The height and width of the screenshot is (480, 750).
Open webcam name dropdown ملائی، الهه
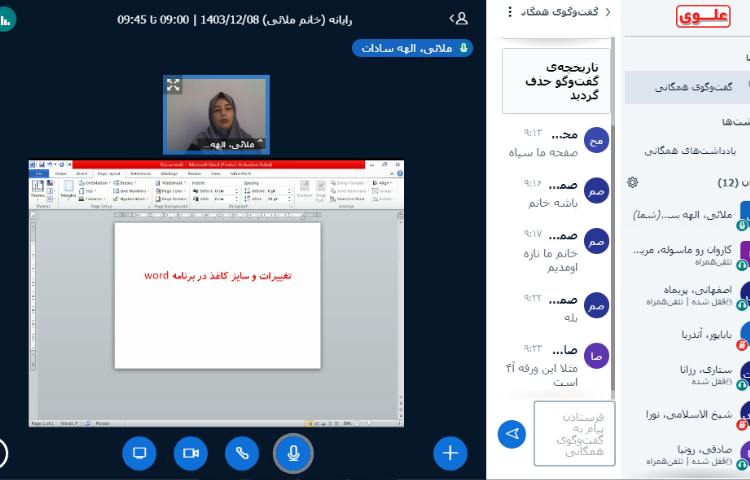pyautogui.click(x=232, y=144)
